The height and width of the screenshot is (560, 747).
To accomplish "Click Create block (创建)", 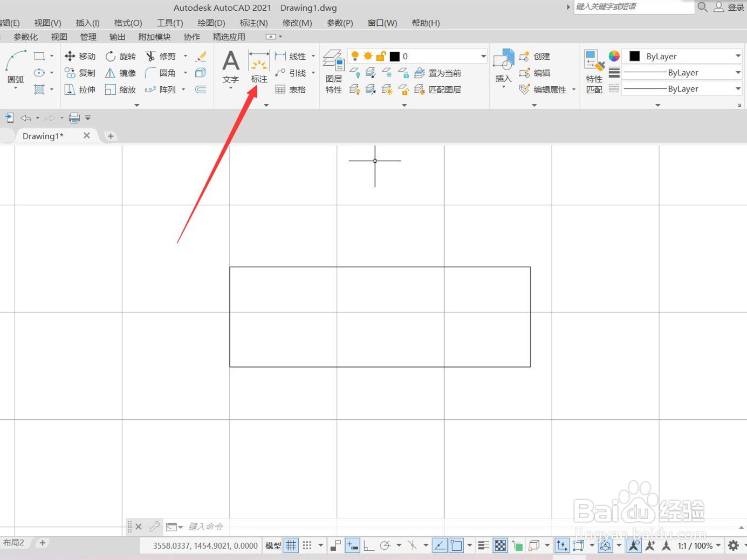I will 534,56.
